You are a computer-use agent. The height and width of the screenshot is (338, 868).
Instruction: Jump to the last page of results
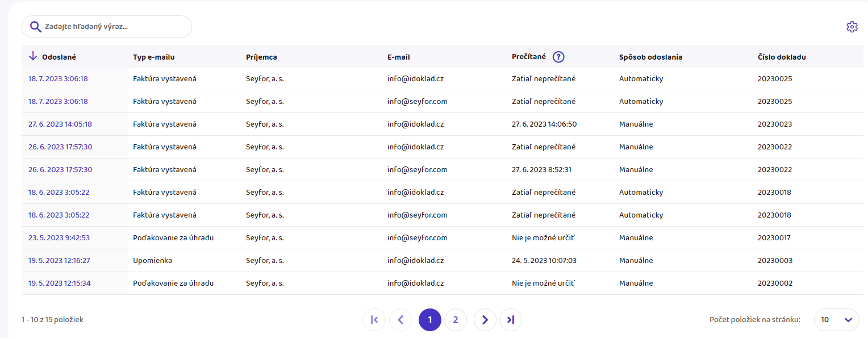(x=511, y=320)
